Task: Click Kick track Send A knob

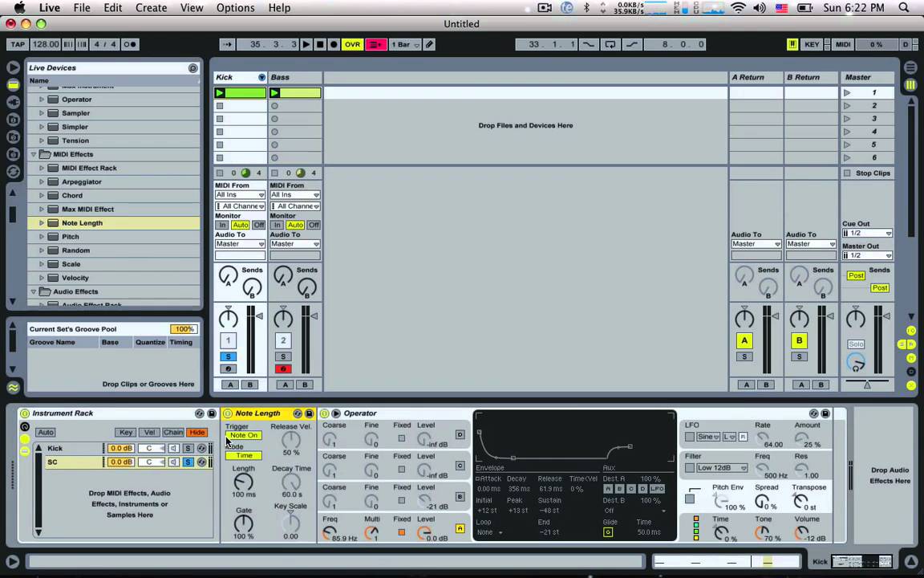Action: [228, 275]
